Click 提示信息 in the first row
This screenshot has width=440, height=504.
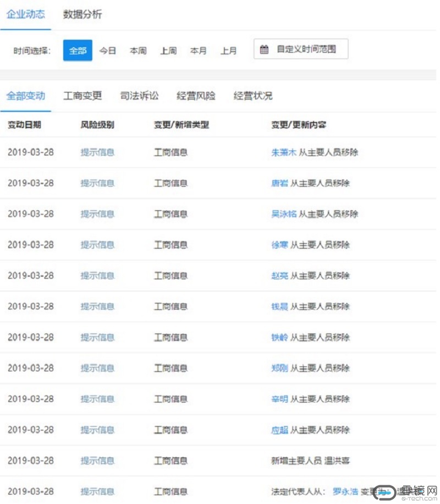(97, 152)
